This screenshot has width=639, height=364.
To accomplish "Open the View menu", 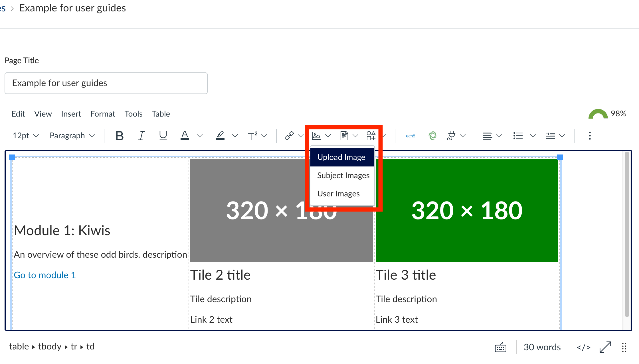I will click(x=43, y=114).
